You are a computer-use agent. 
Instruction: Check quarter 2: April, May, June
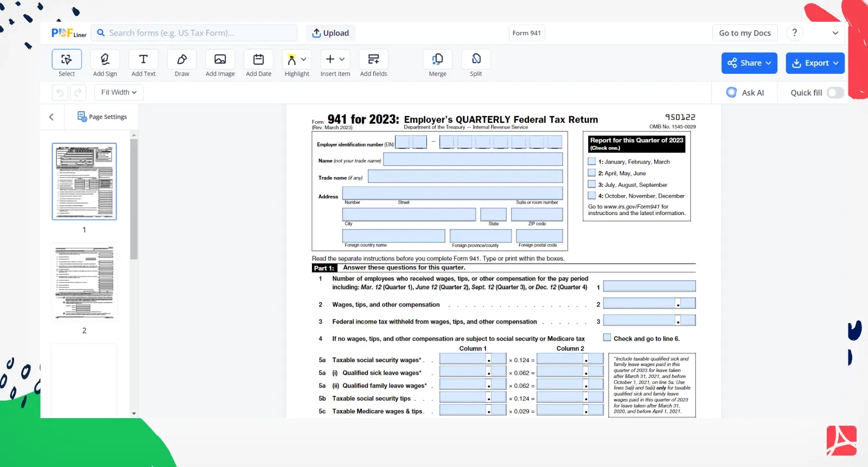click(592, 173)
